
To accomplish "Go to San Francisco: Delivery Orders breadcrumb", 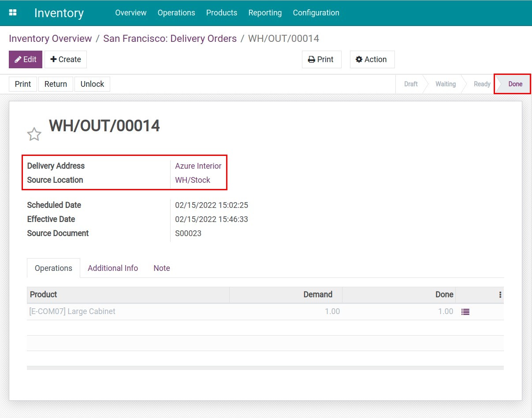I will [x=170, y=38].
